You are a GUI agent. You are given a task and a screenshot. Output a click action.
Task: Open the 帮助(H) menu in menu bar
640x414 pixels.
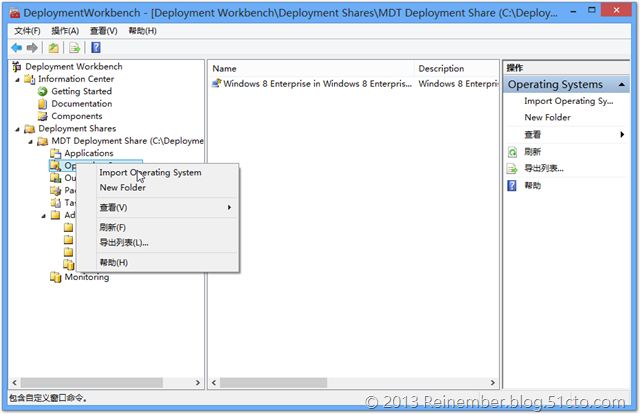point(142,31)
